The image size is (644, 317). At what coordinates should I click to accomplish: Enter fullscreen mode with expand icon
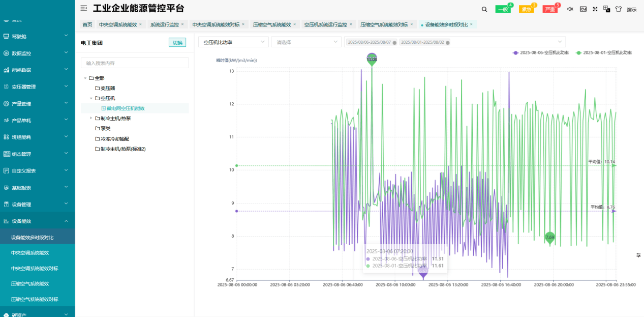click(x=595, y=9)
